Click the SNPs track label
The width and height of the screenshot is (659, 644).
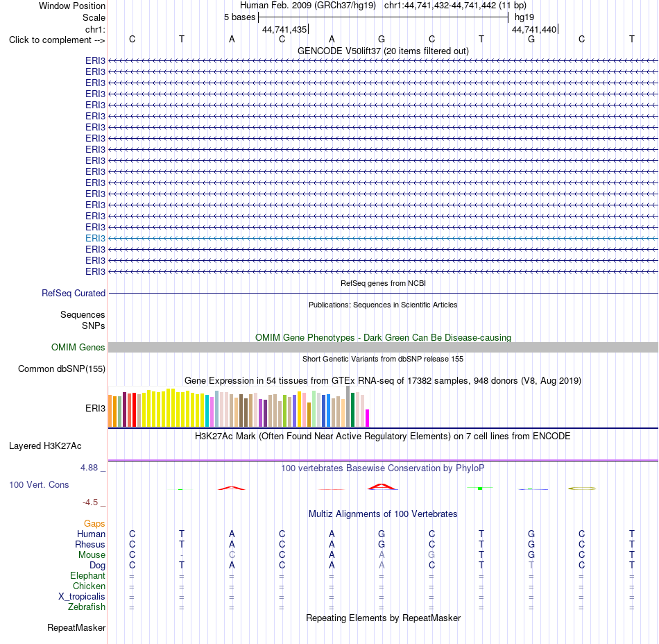pos(94,325)
